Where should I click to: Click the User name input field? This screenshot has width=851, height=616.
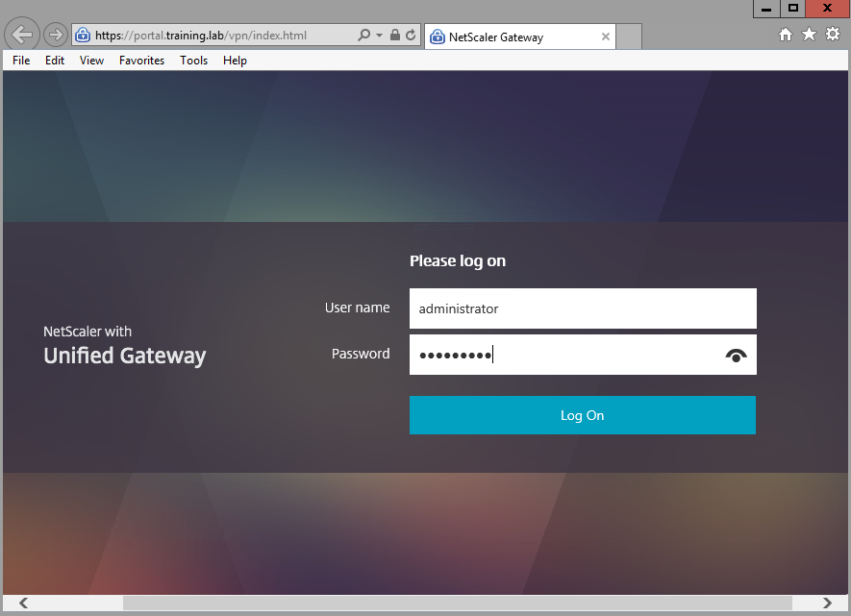583,308
